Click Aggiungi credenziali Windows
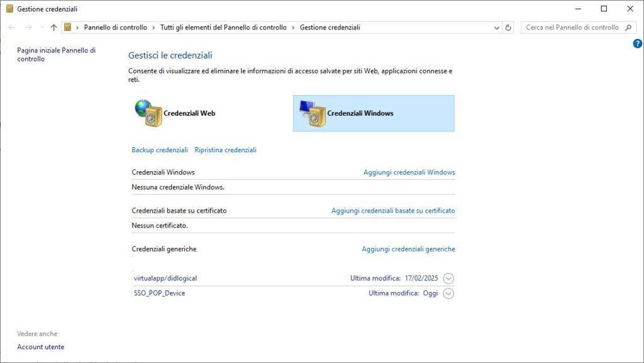 pyautogui.click(x=408, y=172)
